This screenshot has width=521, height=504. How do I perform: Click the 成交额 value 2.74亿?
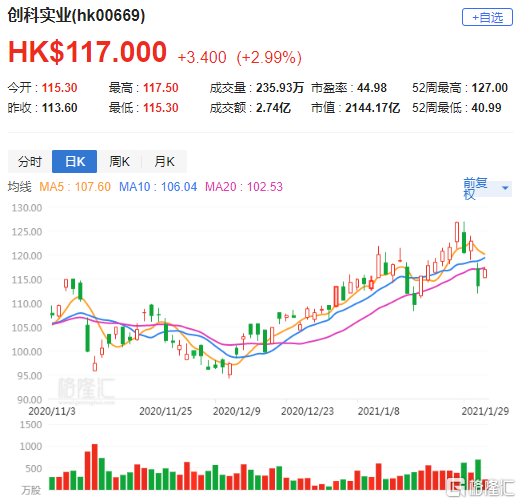point(273,108)
